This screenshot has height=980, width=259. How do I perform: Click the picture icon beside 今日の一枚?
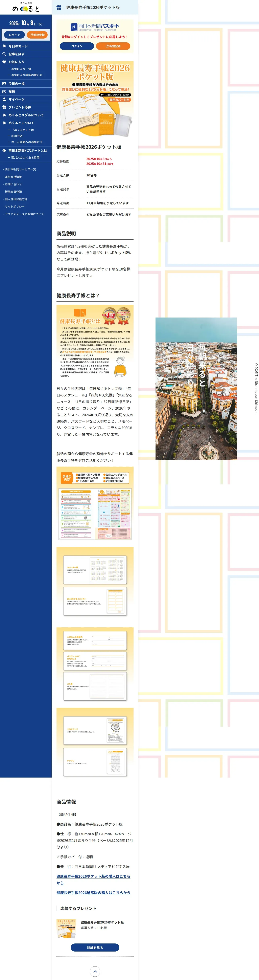tap(4, 84)
